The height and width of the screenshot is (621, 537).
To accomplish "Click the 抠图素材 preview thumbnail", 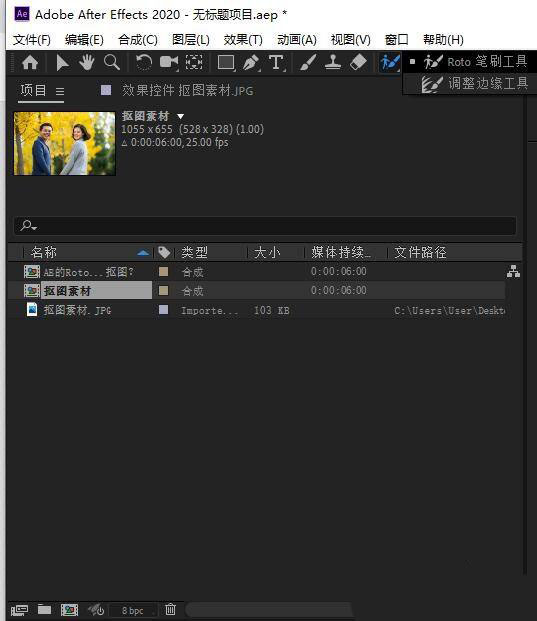I will tap(65, 143).
